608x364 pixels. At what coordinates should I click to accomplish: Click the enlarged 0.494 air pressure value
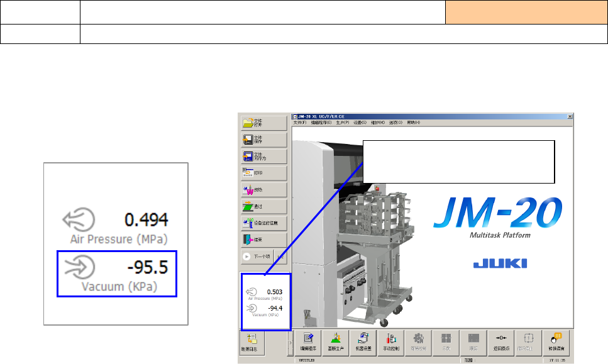[146, 220]
